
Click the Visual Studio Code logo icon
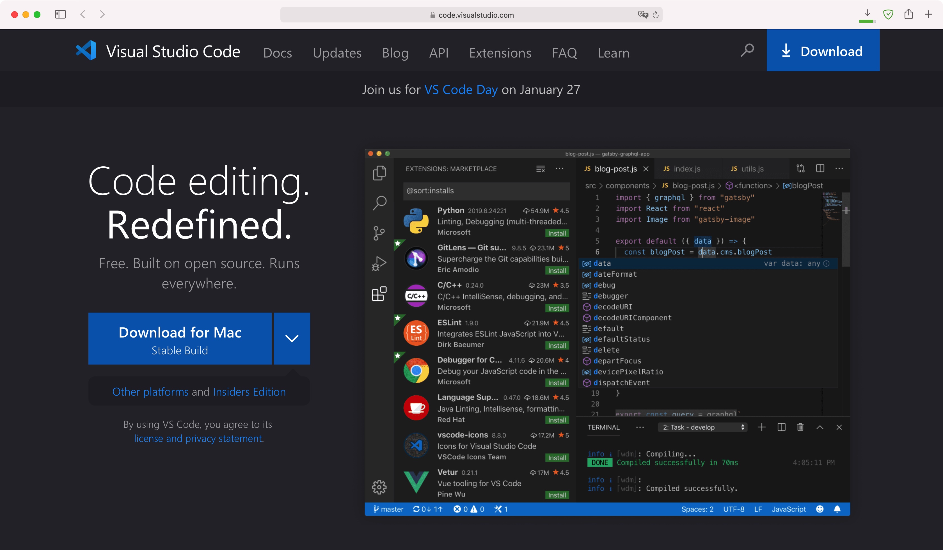pos(86,51)
